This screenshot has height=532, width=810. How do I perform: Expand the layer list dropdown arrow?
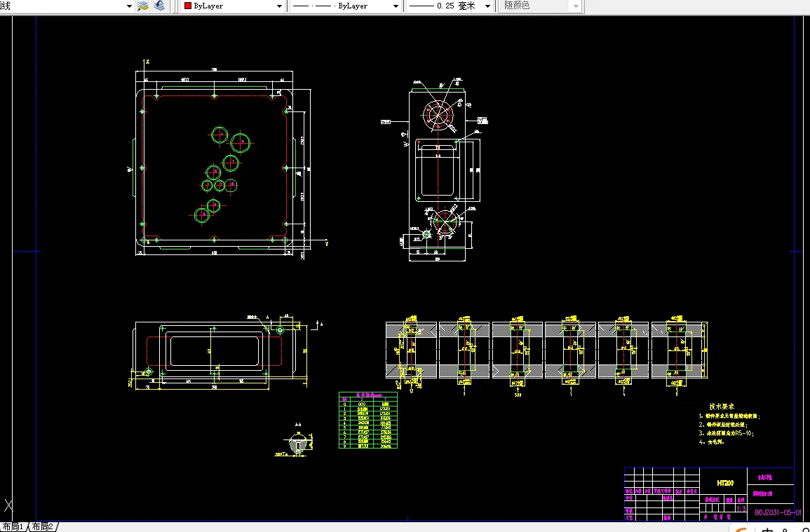[x=129, y=6]
